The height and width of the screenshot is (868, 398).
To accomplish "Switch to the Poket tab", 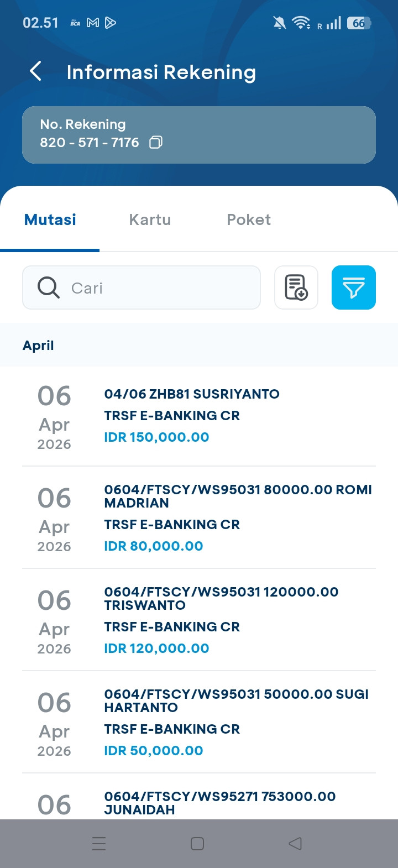I will (x=249, y=219).
